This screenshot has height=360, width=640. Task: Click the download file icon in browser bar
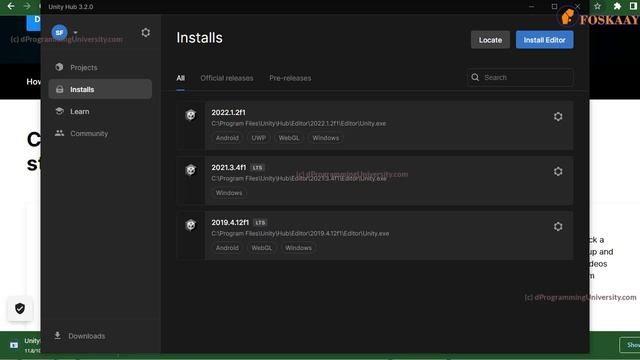(14, 345)
